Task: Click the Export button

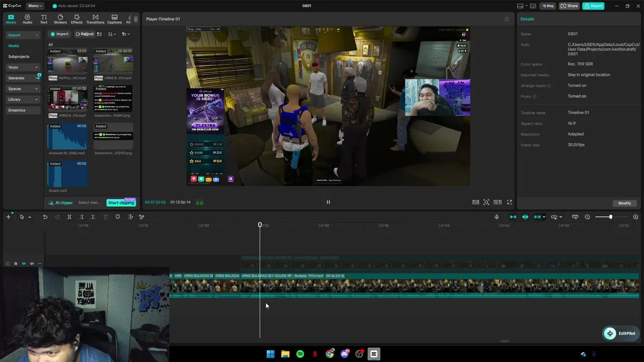Action: coord(594,6)
